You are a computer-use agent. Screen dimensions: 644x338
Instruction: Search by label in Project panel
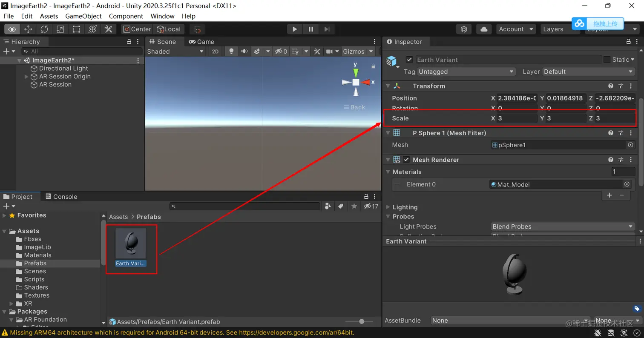pyautogui.click(x=341, y=206)
